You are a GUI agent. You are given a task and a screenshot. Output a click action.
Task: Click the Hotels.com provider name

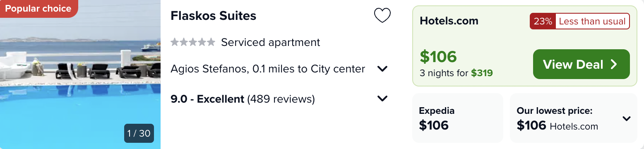(x=449, y=21)
